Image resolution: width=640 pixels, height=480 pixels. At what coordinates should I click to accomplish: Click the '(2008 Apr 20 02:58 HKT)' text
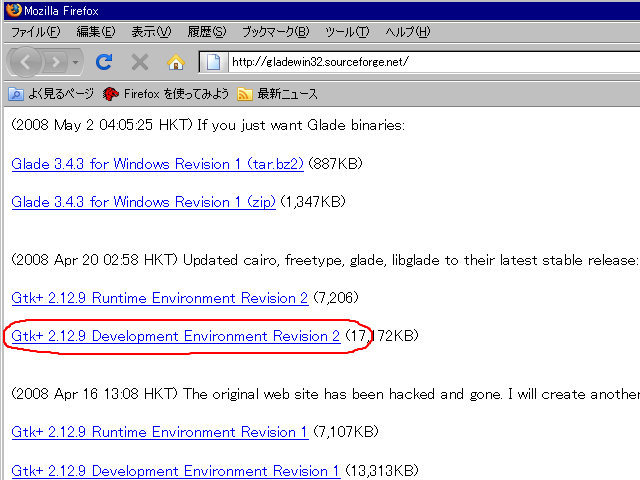[x=94, y=260]
